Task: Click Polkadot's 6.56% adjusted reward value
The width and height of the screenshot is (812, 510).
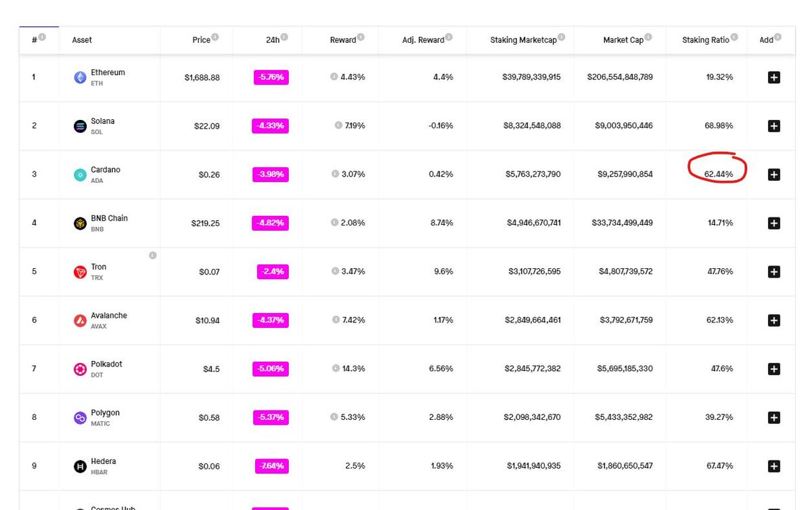Action: click(441, 369)
